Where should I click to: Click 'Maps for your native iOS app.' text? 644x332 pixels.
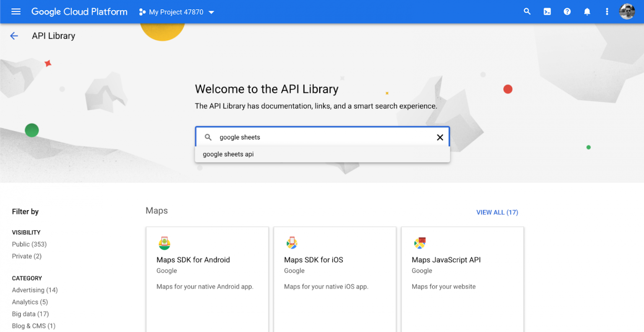point(326,287)
